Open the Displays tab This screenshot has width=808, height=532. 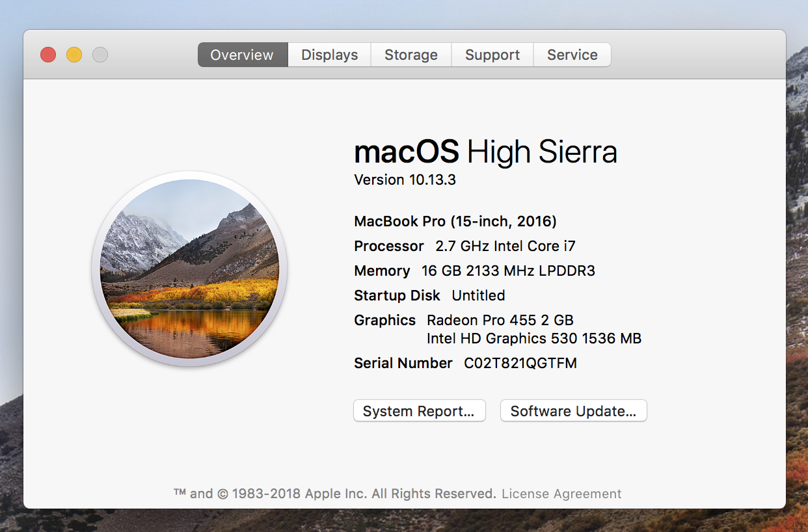pyautogui.click(x=329, y=55)
